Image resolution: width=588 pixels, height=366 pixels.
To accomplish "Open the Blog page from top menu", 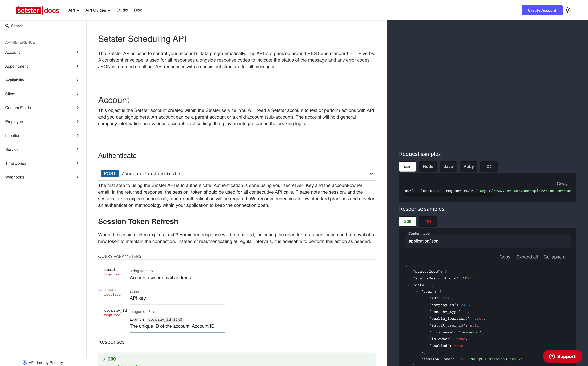I will point(138,10).
